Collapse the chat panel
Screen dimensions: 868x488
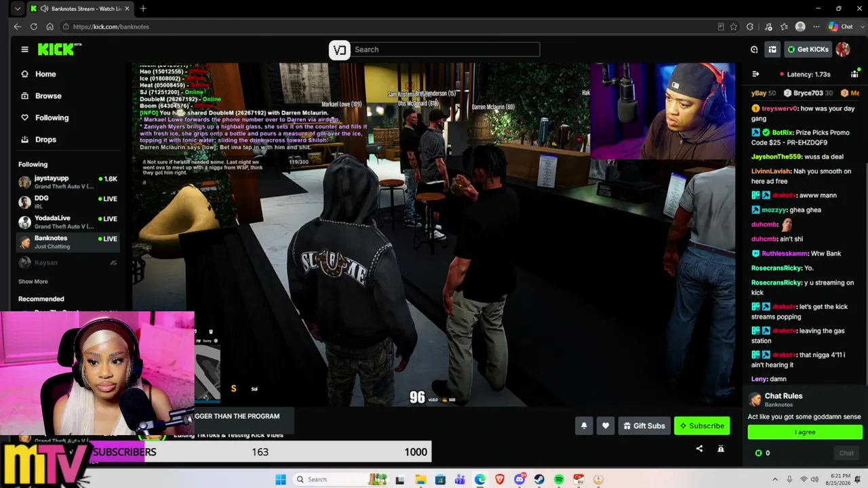coord(755,74)
